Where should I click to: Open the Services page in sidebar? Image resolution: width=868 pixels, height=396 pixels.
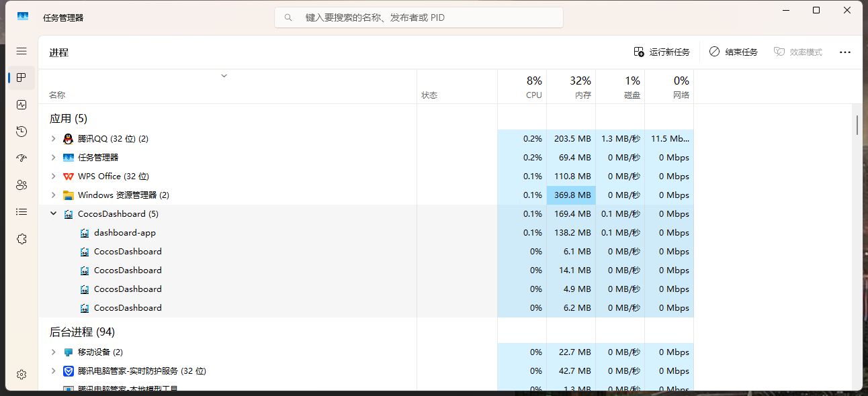pos(21,239)
